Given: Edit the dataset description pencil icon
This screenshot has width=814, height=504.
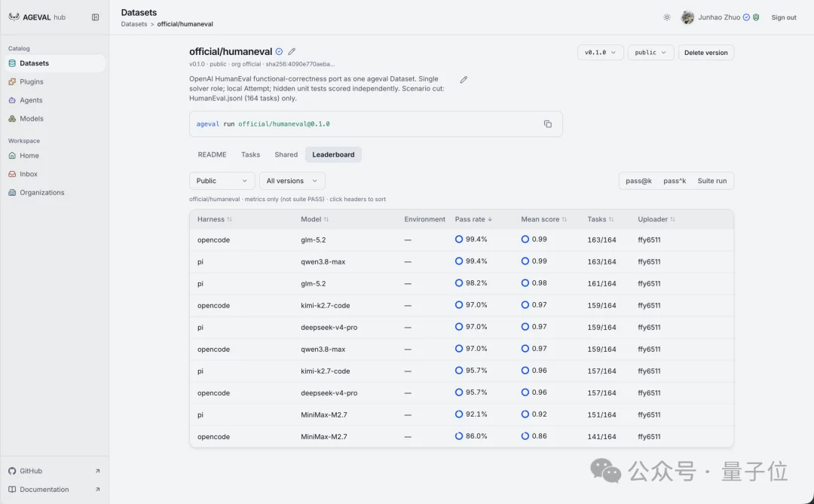Looking at the screenshot, I should point(464,79).
